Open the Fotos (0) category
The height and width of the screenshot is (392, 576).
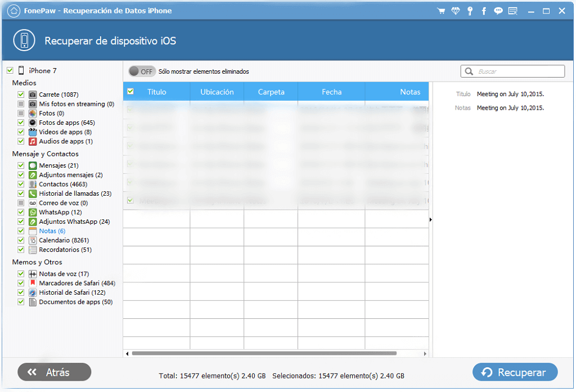(x=52, y=113)
